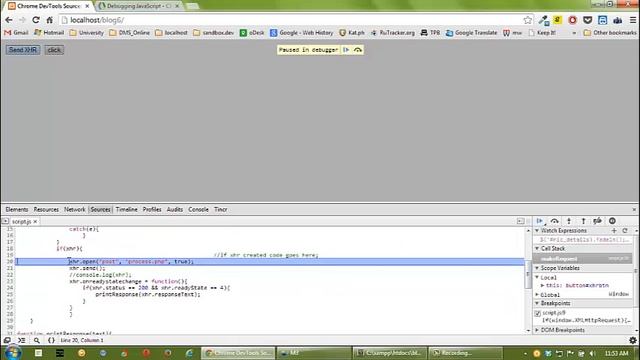Toggle pause on exceptions
The image size is (640, 360).
click(x=612, y=221)
